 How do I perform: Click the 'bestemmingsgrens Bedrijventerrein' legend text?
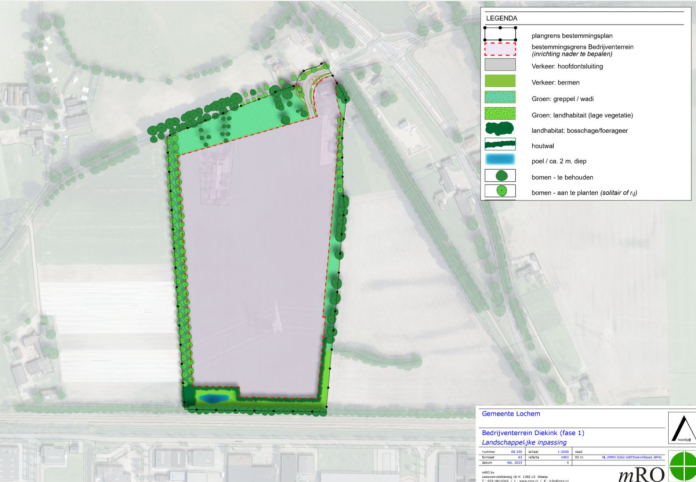pyautogui.click(x=582, y=47)
